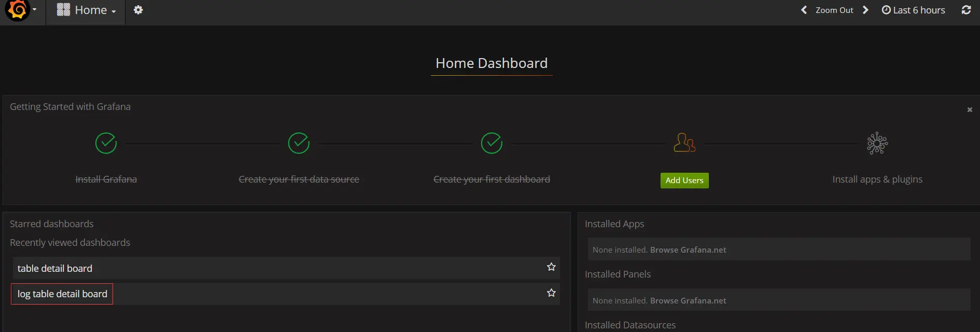Click the Installed Datasources heading
This screenshot has height=332, width=980.
pos(630,325)
